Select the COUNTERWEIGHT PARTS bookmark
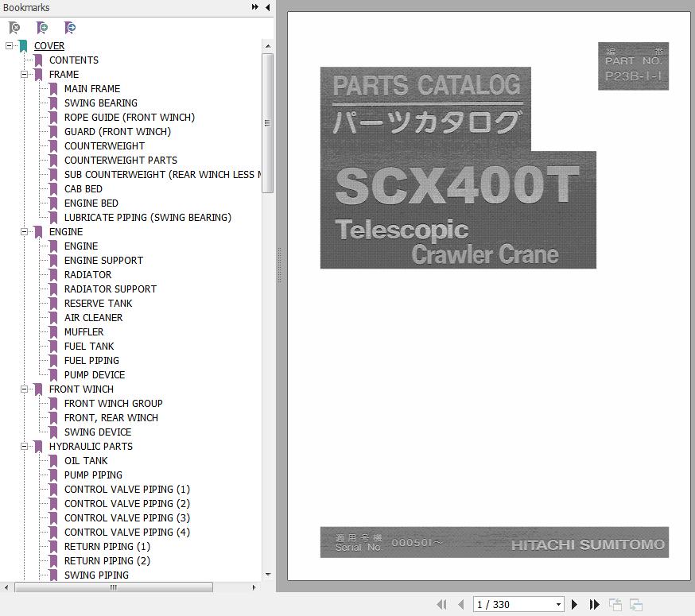The width and height of the screenshot is (695, 616). 120,161
